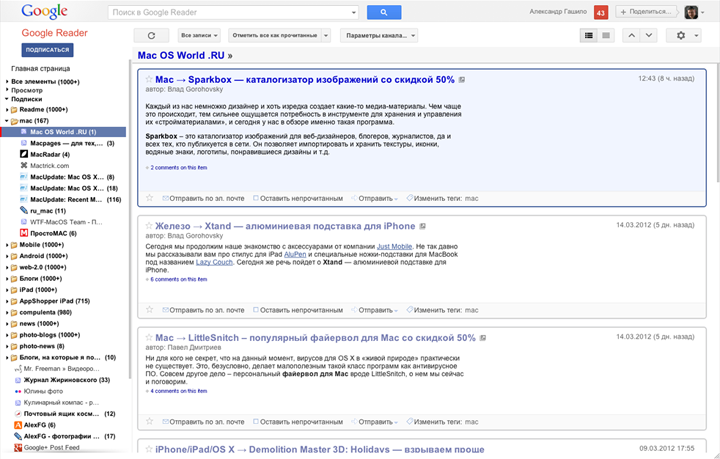
Task: Open the red 43 notifications badge
Action: 601,12
